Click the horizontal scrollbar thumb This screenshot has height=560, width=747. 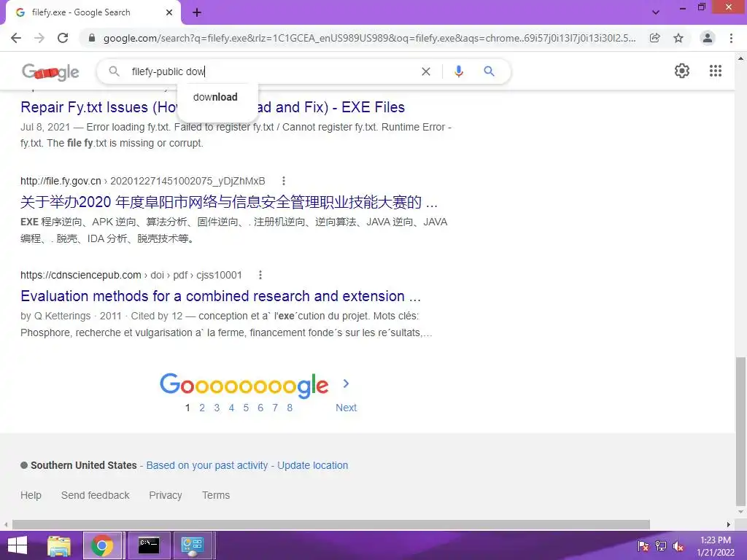point(331,524)
